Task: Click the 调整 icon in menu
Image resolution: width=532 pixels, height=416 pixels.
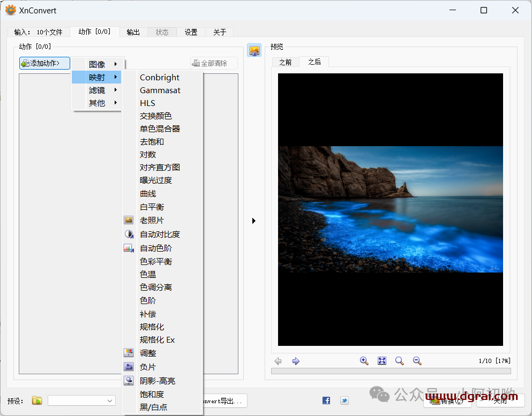Action: pyautogui.click(x=129, y=353)
